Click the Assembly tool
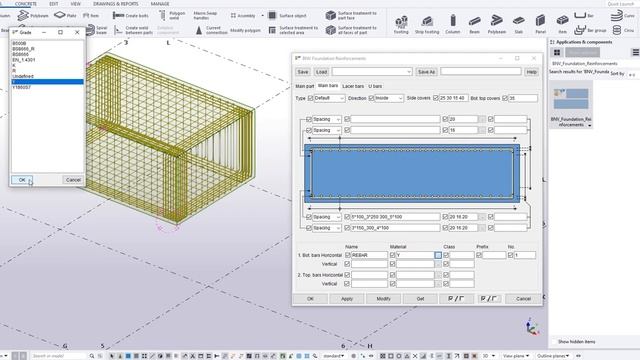Screen dimensions: 640x360 click(x=242, y=16)
